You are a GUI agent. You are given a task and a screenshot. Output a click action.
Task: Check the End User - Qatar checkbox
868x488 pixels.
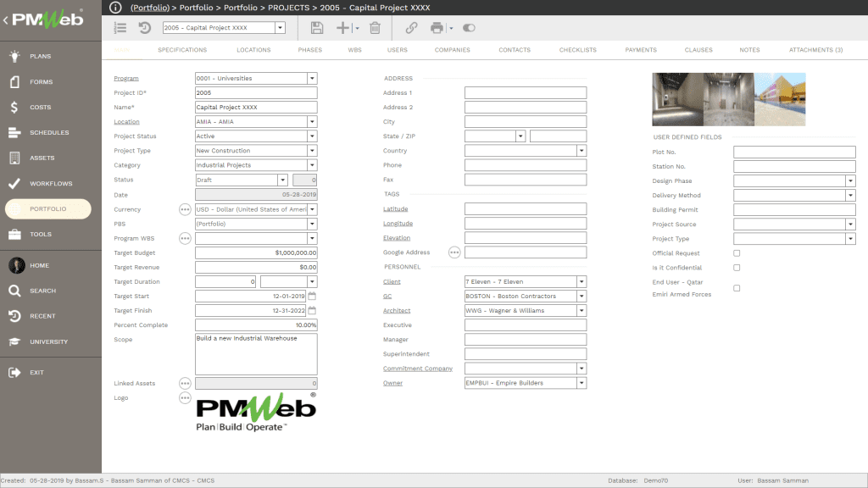click(x=737, y=288)
